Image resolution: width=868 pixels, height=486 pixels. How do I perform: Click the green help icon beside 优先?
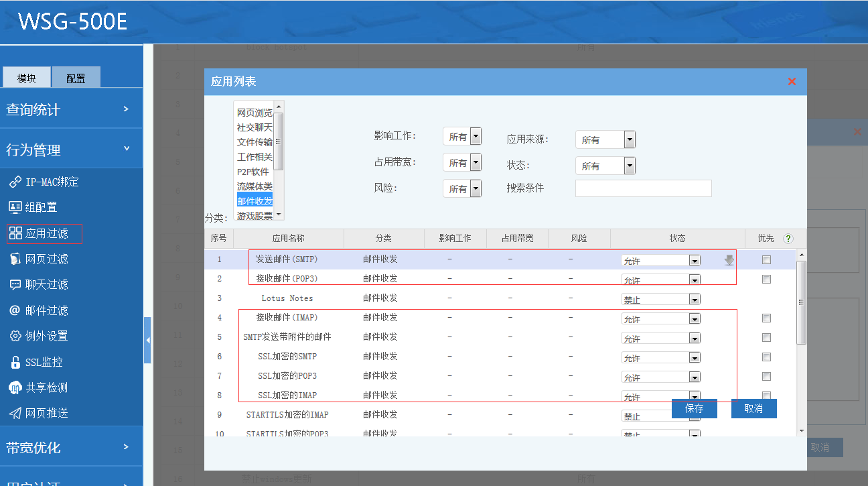click(x=788, y=239)
